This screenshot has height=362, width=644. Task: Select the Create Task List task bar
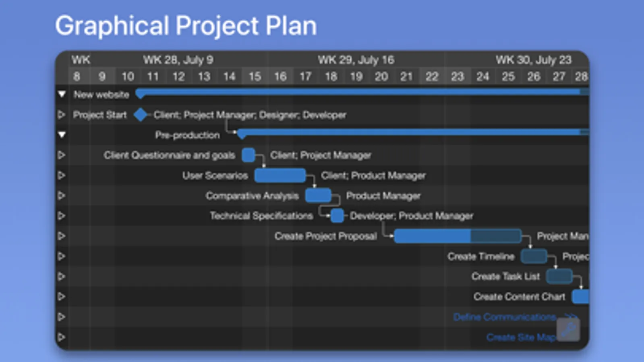(559, 276)
